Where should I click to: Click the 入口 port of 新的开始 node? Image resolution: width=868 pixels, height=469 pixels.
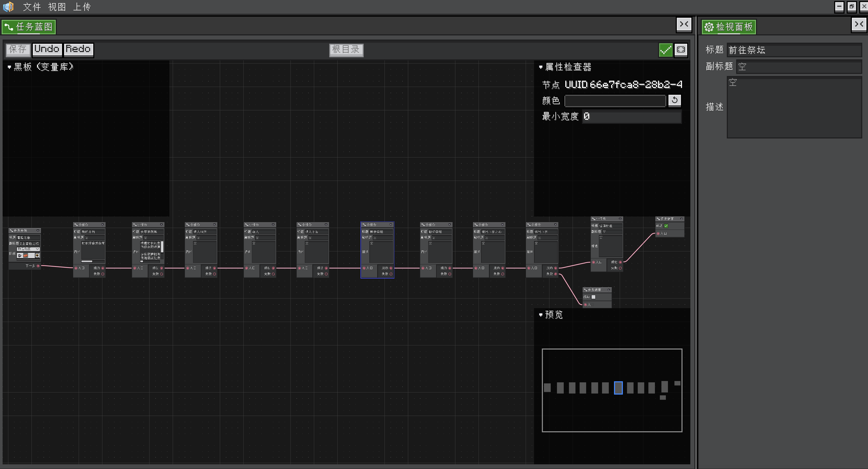coord(76,268)
